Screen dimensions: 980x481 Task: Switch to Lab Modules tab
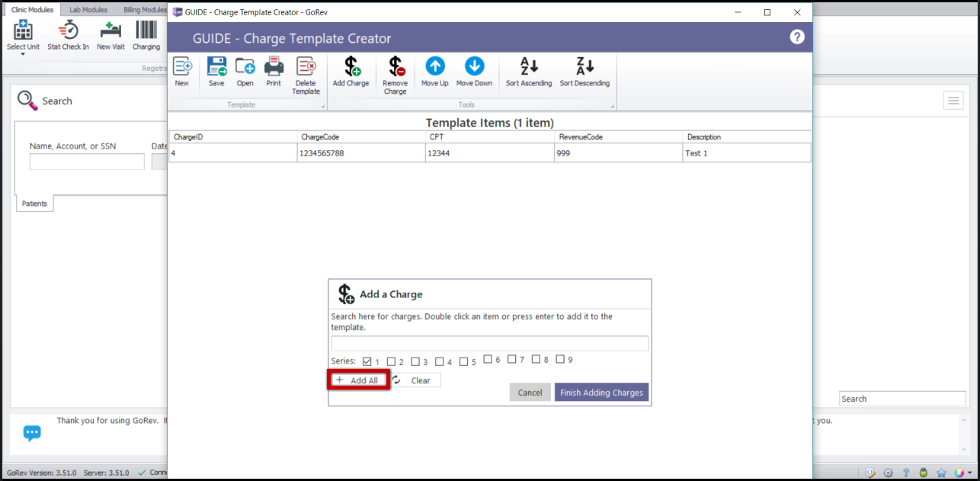[x=88, y=10]
